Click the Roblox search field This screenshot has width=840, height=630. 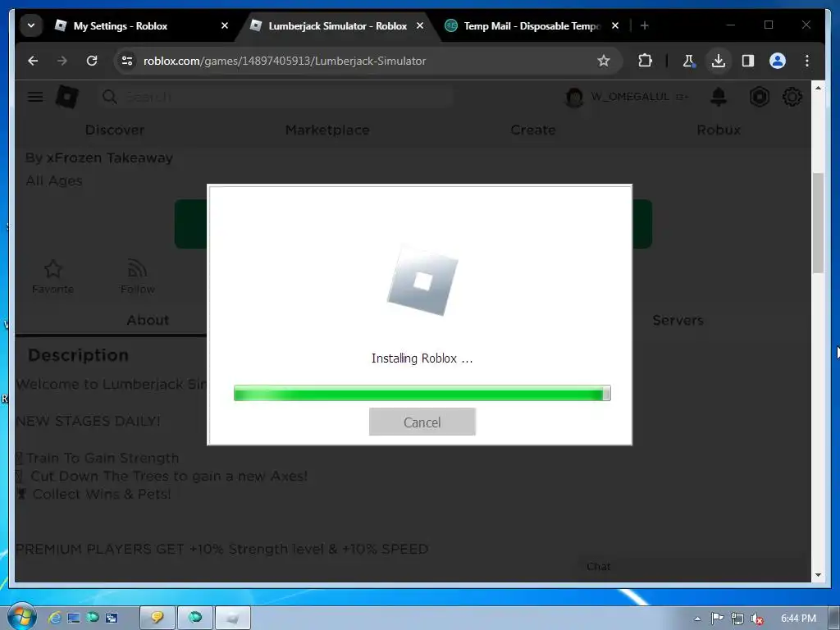click(x=276, y=97)
